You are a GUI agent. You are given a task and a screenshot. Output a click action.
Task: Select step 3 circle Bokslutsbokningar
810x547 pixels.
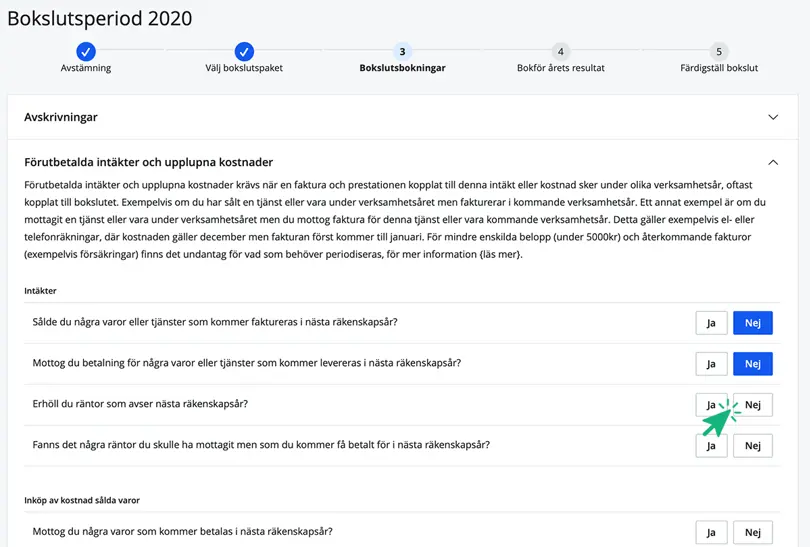point(402,52)
